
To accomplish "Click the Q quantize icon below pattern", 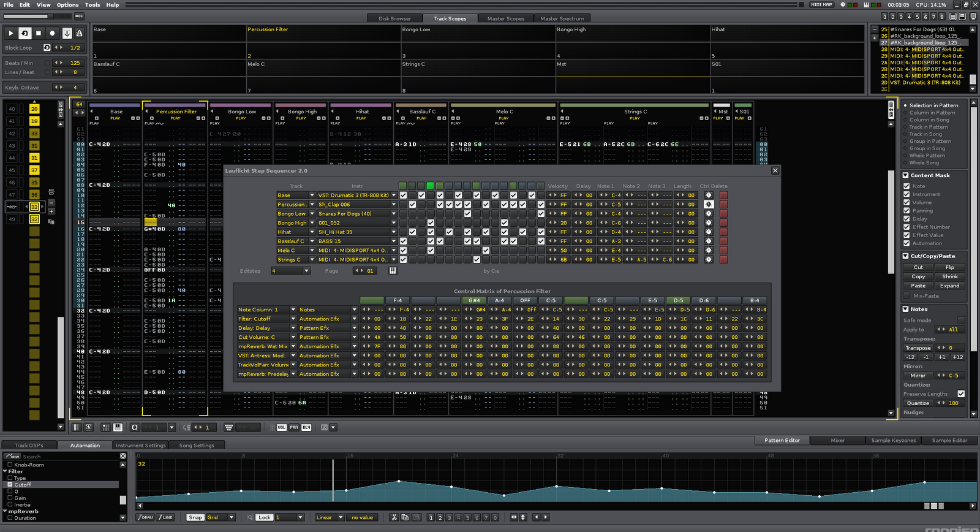I will tap(135, 427).
